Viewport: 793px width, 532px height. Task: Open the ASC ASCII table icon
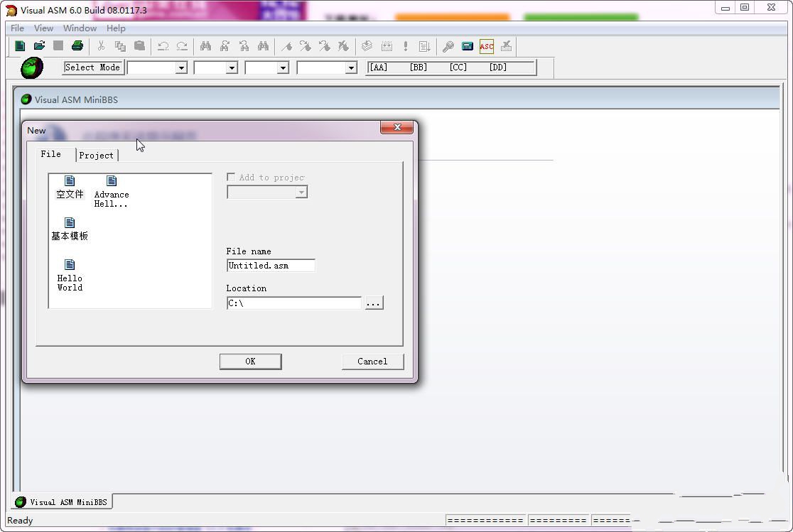click(487, 46)
